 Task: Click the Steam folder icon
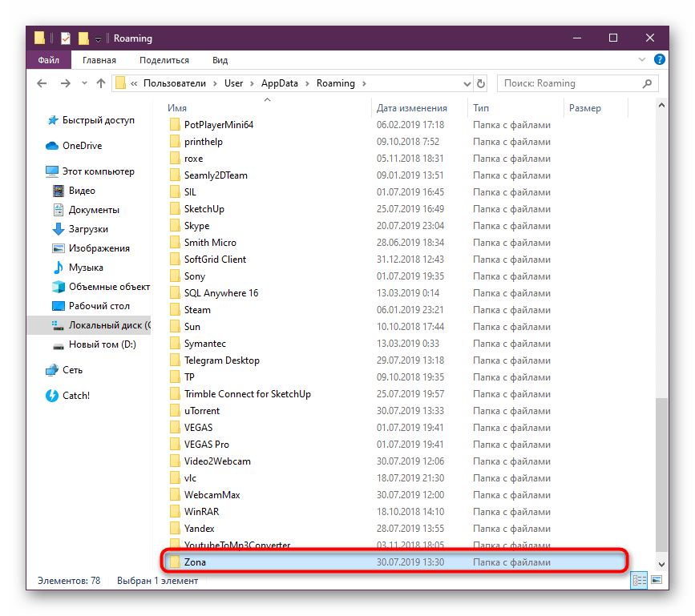pyautogui.click(x=175, y=309)
